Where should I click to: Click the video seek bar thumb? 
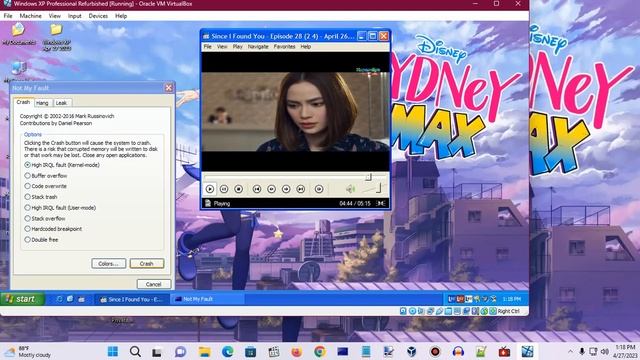tap(368, 177)
